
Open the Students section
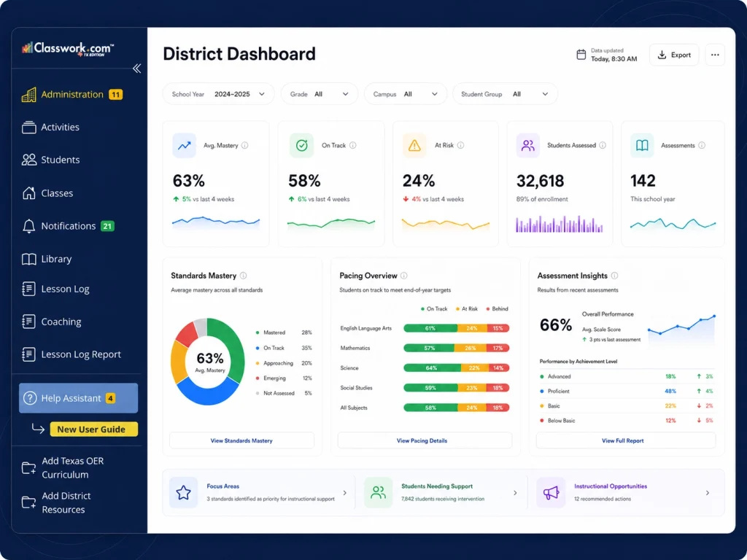click(50, 160)
